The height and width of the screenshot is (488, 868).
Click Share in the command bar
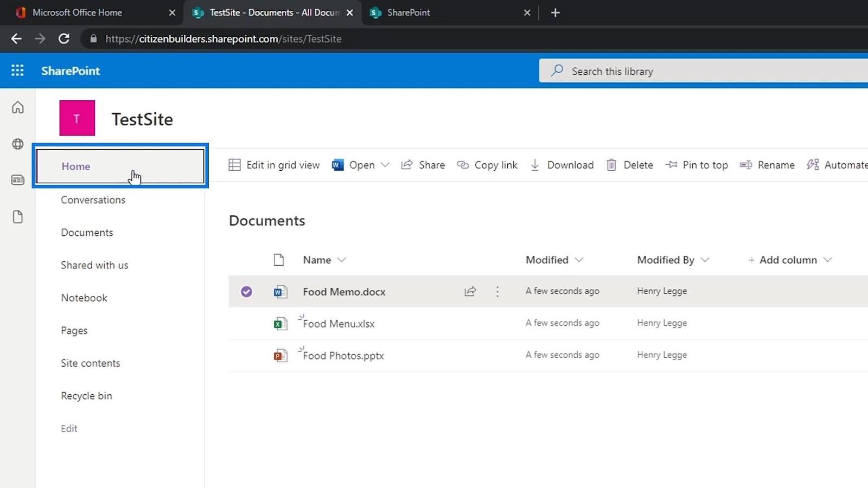(x=423, y=165)
